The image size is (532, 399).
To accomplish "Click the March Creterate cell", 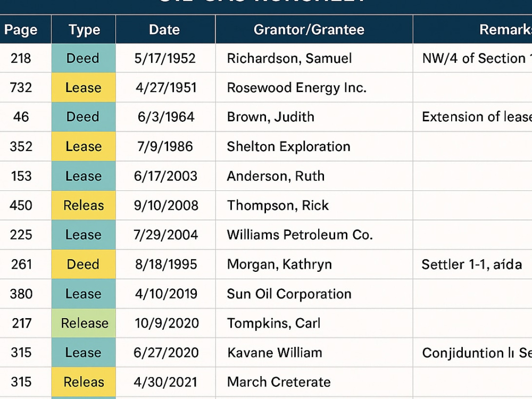I will (x=314, y=382).
